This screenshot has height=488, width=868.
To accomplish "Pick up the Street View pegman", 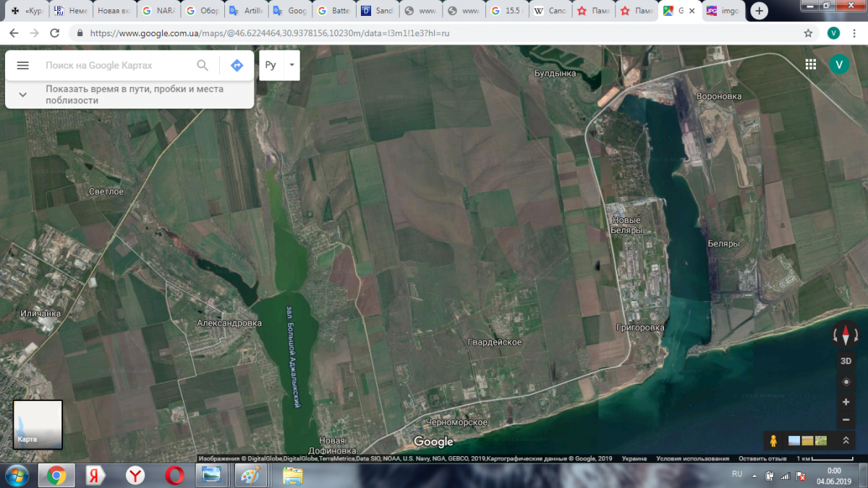I will [x=773, y=440].
